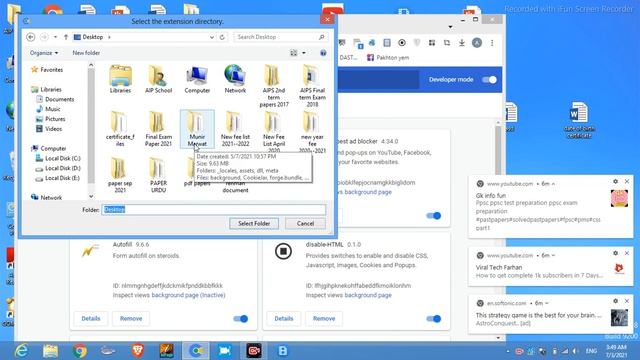Expand first youtube.com notification chevron
This screenshot has width=640, height=360.
[553, 184]
